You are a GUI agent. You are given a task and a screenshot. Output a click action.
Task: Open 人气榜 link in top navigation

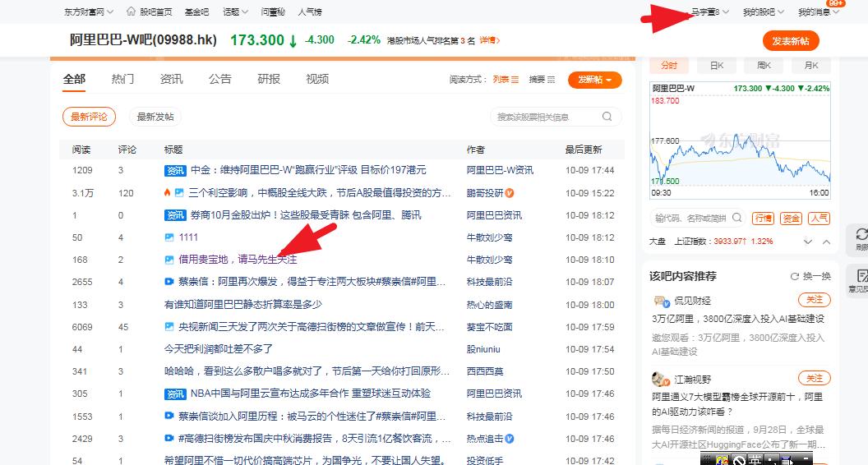click(310, 12)
